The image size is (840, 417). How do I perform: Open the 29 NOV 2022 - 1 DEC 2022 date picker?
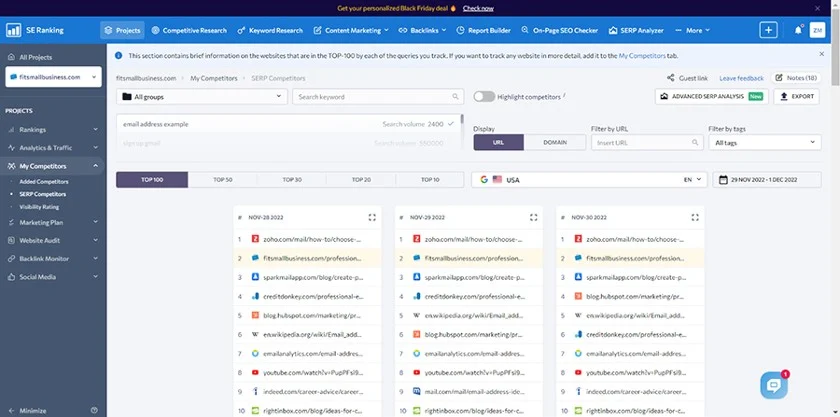coord(767,180)
